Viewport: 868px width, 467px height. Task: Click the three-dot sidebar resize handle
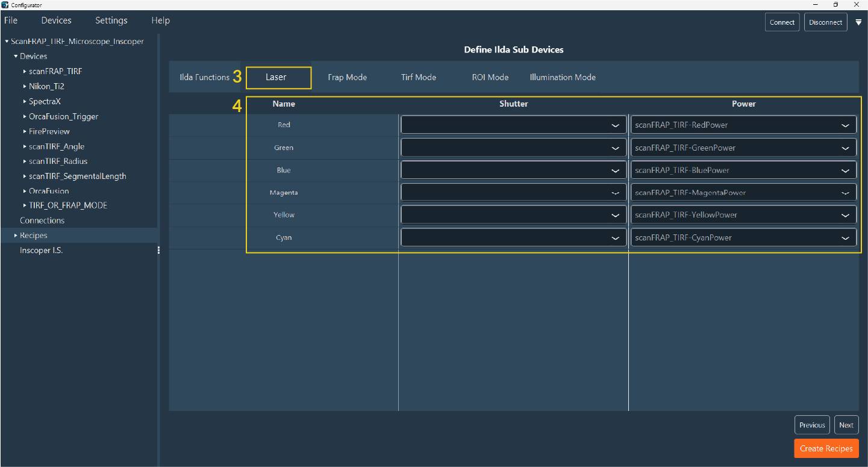(158, 250)
